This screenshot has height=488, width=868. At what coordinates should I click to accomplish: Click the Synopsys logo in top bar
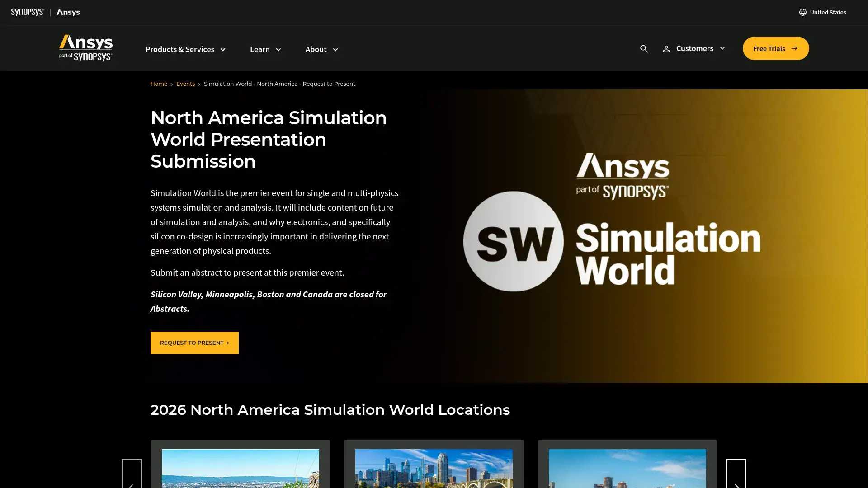coord(28,12)
